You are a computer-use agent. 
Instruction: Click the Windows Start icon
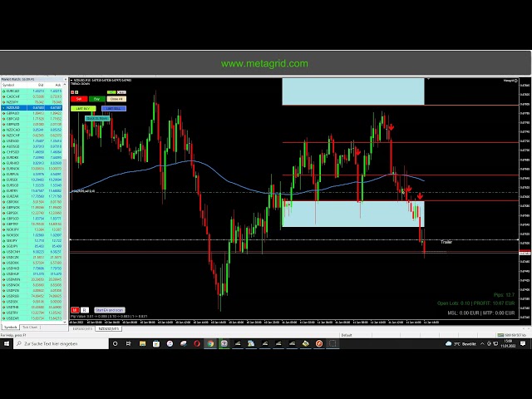click(x=6, y=343)
